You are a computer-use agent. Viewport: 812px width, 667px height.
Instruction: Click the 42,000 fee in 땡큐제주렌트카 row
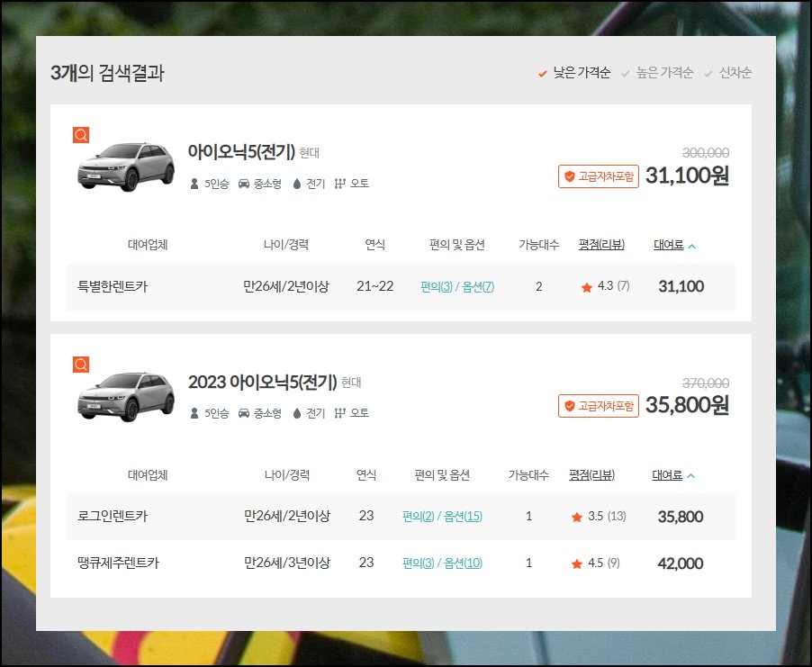(x=681, y=563)
